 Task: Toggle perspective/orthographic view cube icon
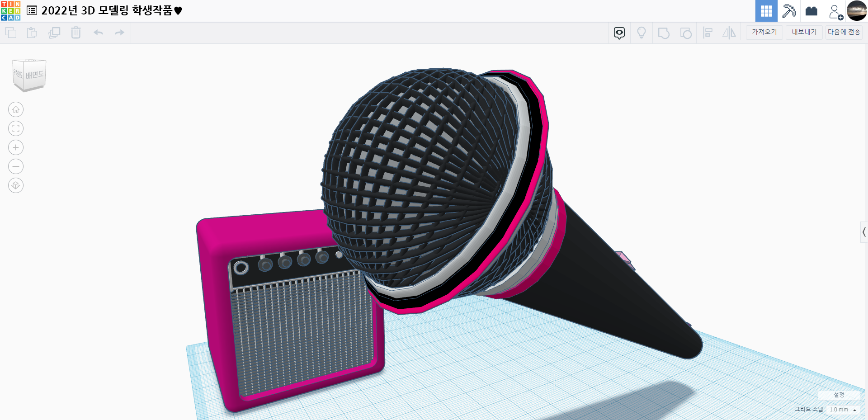tap(16, 185)
